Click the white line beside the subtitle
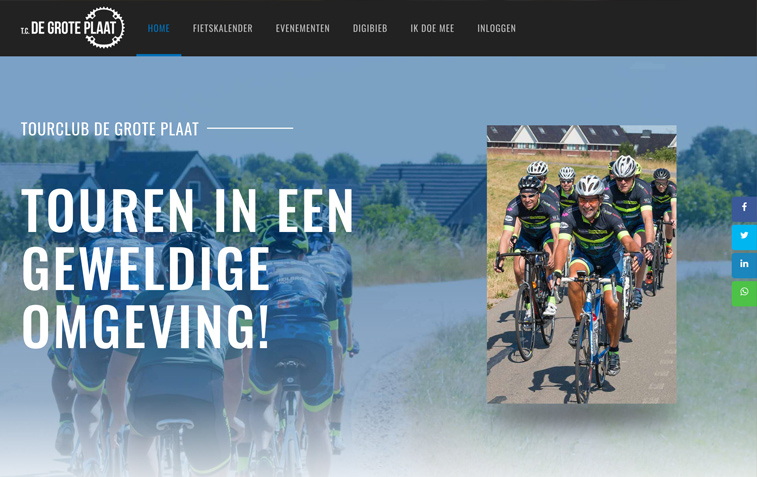This screenshot has width=757, height=477. coord(250,128)
